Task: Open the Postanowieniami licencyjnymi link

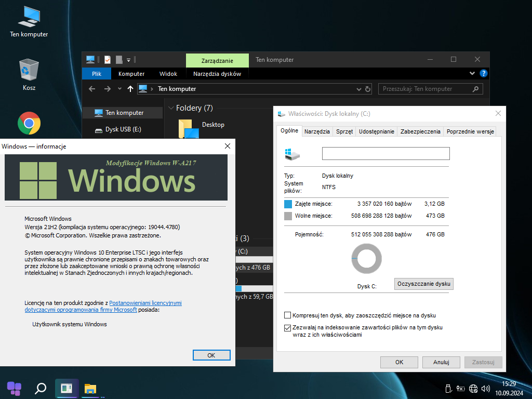Action: coord(145,302)
